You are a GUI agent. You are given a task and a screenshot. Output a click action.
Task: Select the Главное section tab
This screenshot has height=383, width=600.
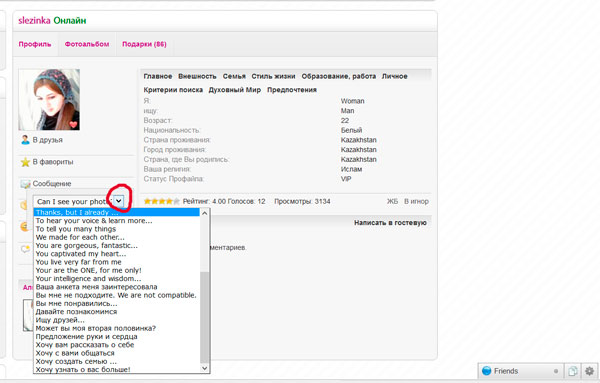click(x=158, y=76)
